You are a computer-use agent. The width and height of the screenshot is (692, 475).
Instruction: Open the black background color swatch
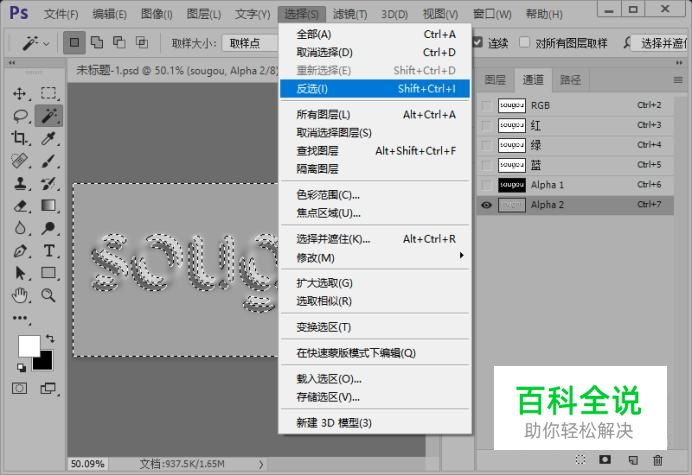pos(45,362)
